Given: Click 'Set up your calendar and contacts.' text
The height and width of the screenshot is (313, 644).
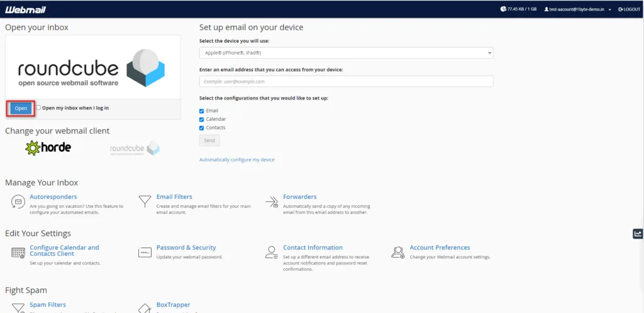Looking at the screenshot, I should click(65, 263).
